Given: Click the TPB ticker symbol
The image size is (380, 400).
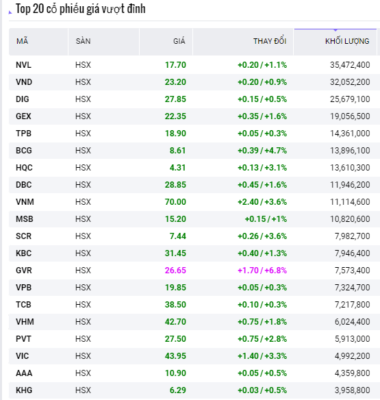Looking at the screenshot, I should tap(23, 133).
